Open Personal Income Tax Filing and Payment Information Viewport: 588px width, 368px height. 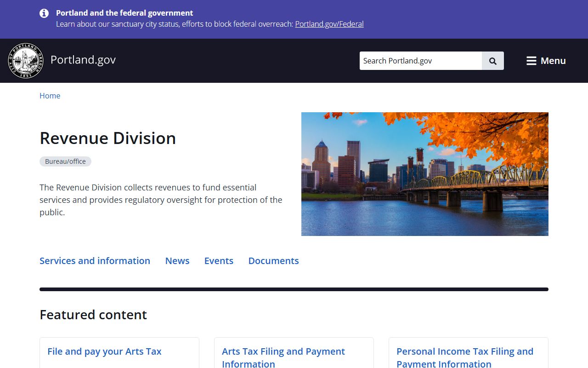point(465,357)
